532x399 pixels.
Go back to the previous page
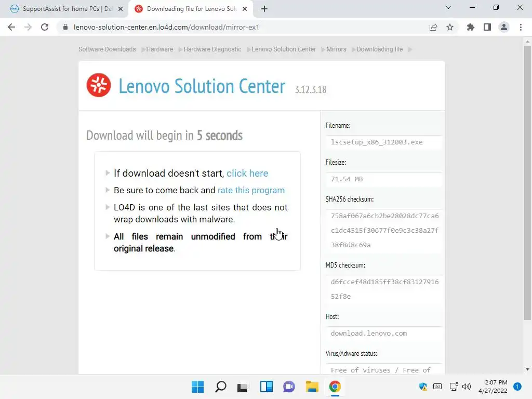[11, 27]
